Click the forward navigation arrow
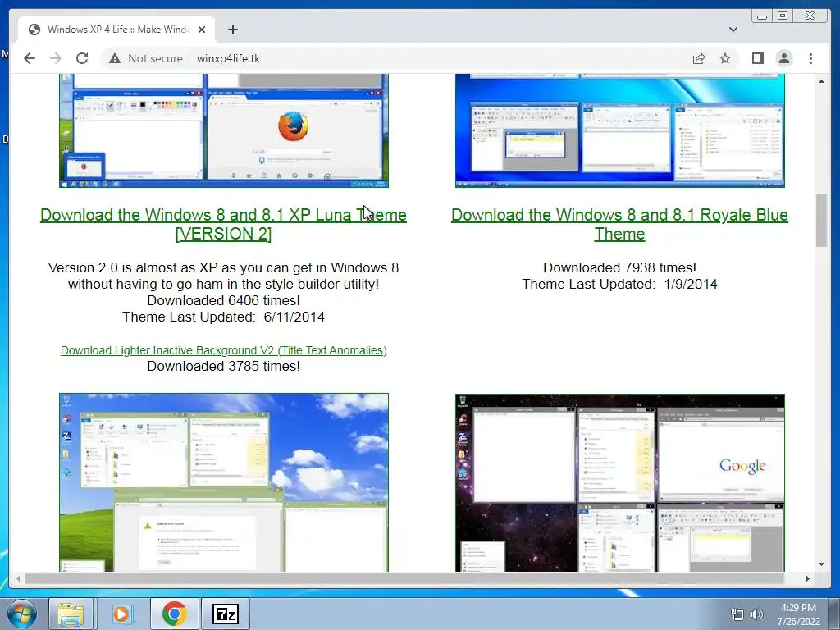 click(x=56, y=58)
